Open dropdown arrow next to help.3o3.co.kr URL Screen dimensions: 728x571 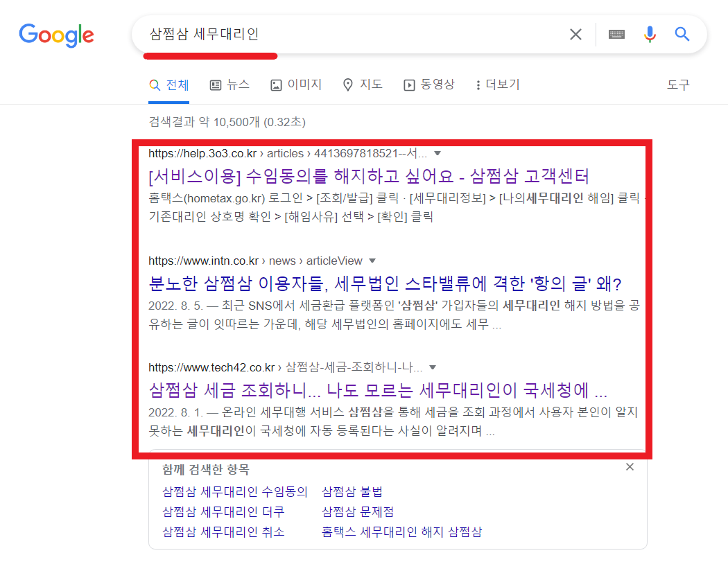(437, 154)
